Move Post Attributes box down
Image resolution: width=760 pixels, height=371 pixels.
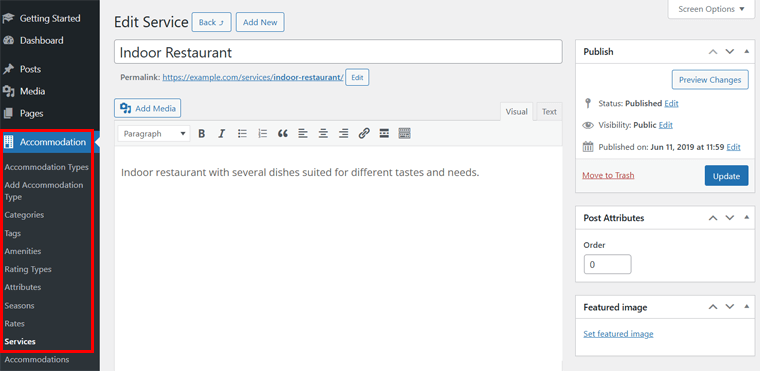(x=729, y=218)
